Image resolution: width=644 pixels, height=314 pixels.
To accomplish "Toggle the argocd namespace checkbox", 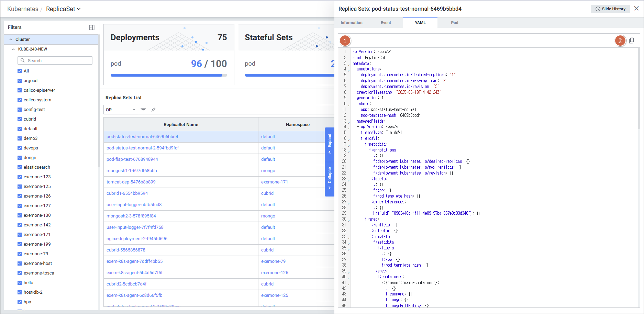I will pos(20,81).
